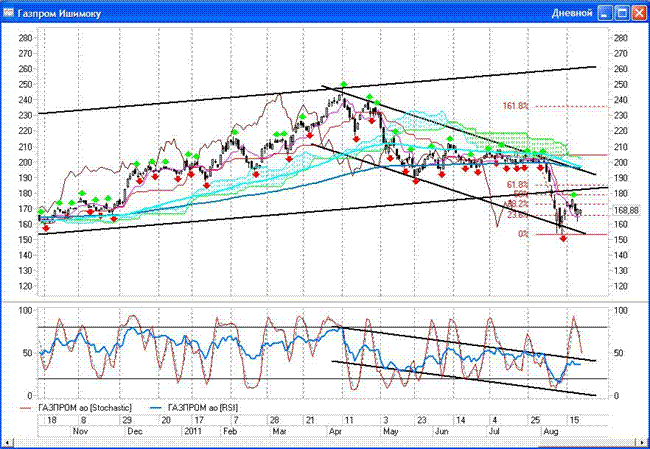Click the 'Feb' month label on time axis
This screenshot has height=449, width=650.
(230, 431)
